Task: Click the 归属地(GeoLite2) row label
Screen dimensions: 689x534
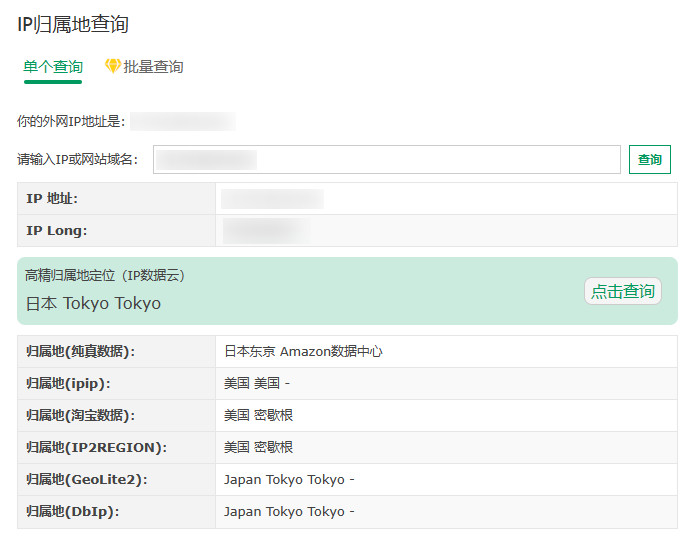Action: pyautogui.click(x=87, y=480)
